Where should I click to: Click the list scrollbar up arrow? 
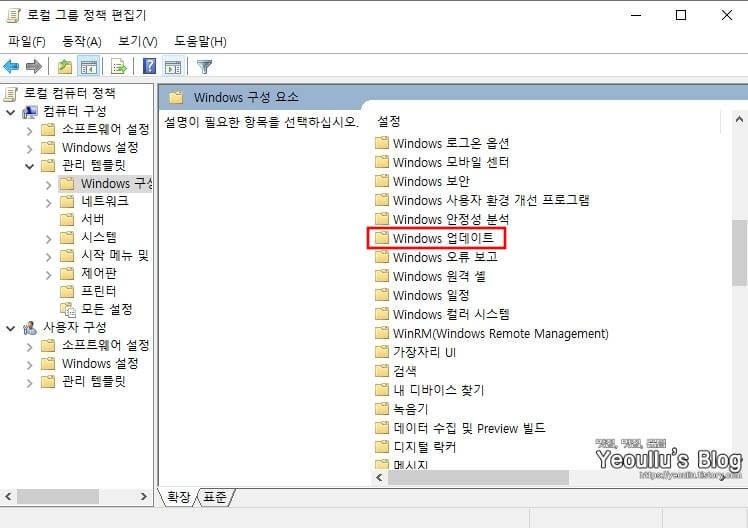pos(739,119)
